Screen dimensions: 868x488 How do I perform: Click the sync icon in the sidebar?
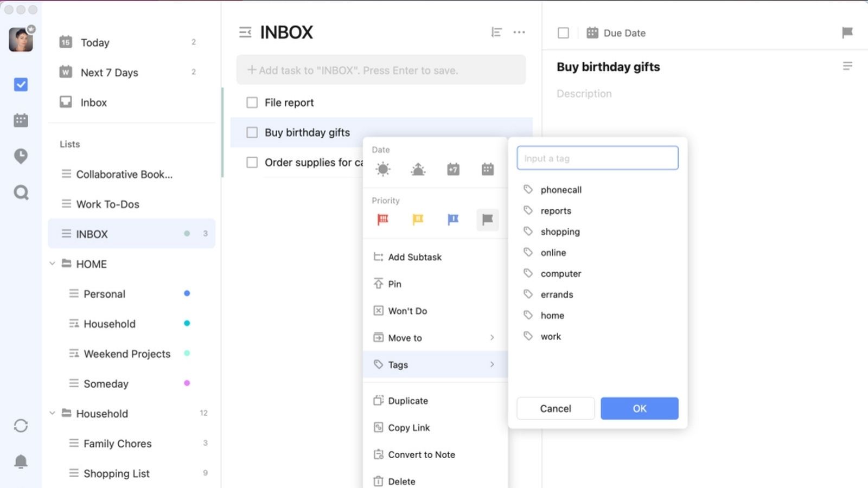click(x=21, y=426)
